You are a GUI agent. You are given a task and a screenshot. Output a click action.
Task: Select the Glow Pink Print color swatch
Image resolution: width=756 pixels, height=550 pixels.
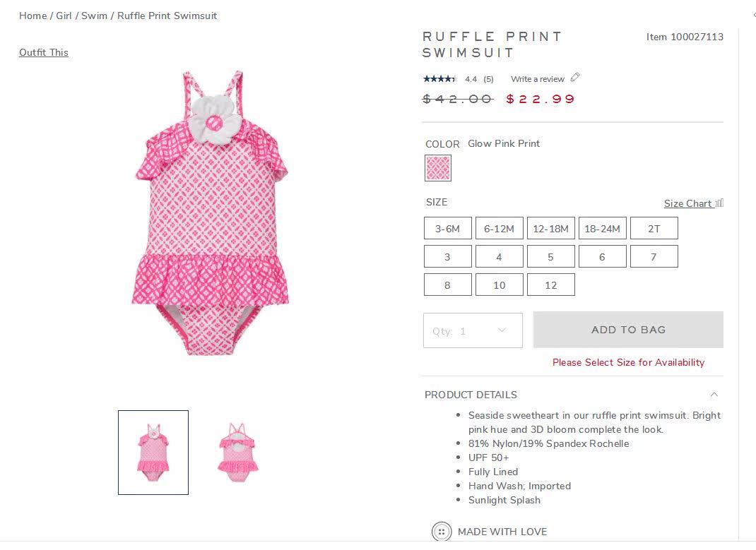pos(438,168)
